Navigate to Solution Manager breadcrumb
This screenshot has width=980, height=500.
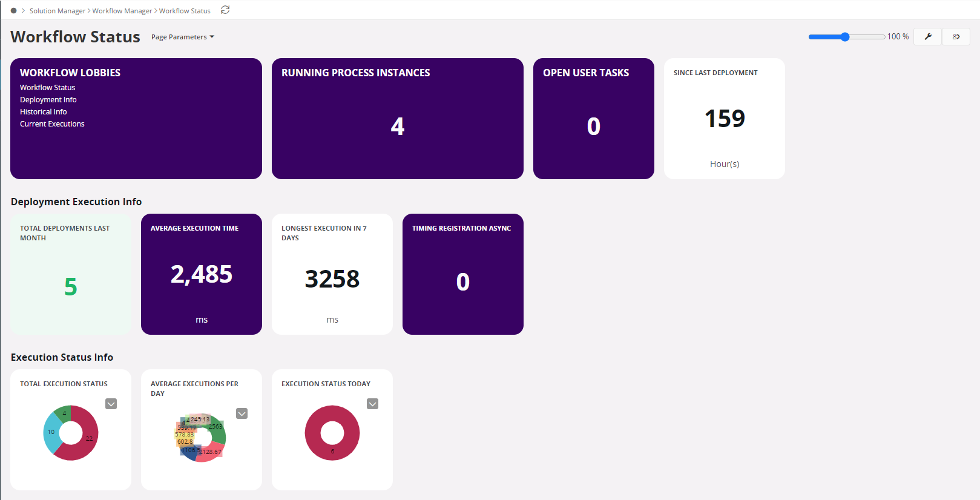click(x=58, y=11)
